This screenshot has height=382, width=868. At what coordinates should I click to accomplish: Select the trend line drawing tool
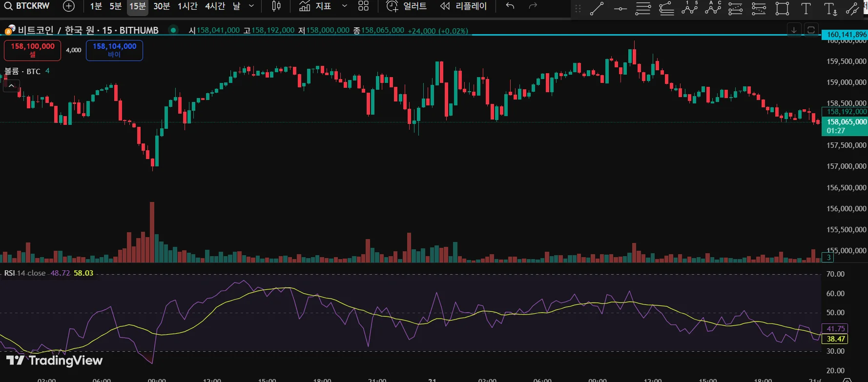(597, 8)
